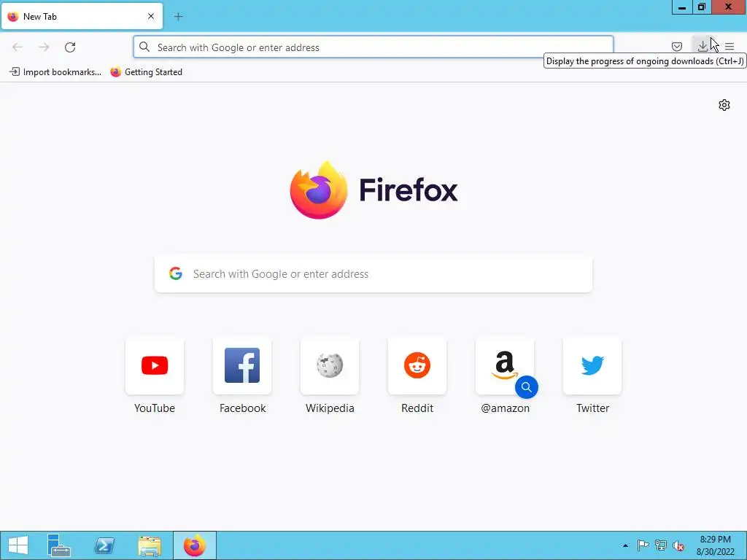Click the Google logo in search box

point(176,273)
